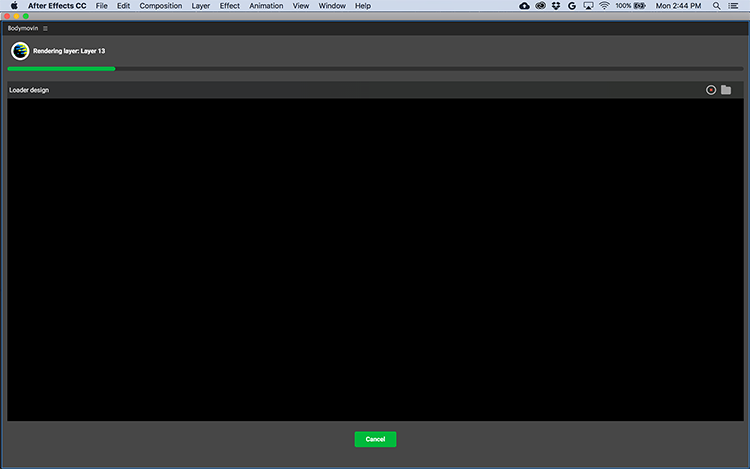The width and height of the screenshot is (750, 469).
Task: Click the cloud upload menu bar icon
Action: point(524,6)
